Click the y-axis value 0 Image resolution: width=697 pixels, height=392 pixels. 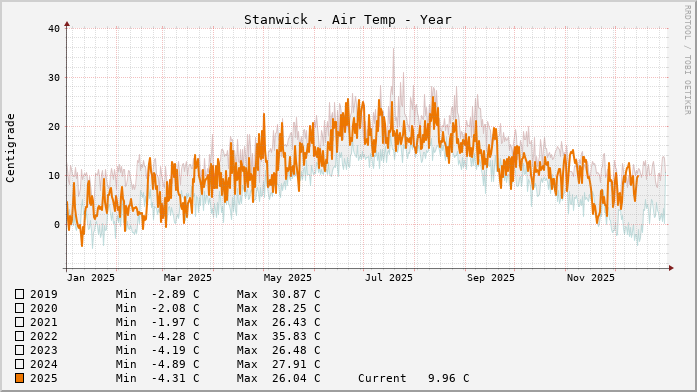57,225
